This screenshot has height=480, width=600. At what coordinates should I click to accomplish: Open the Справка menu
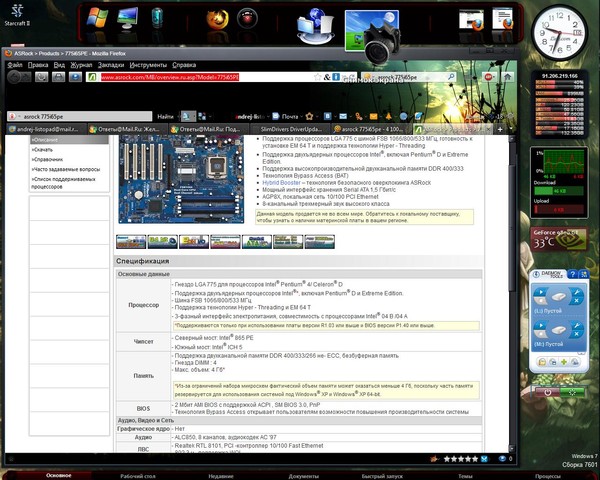pos(184,65)
